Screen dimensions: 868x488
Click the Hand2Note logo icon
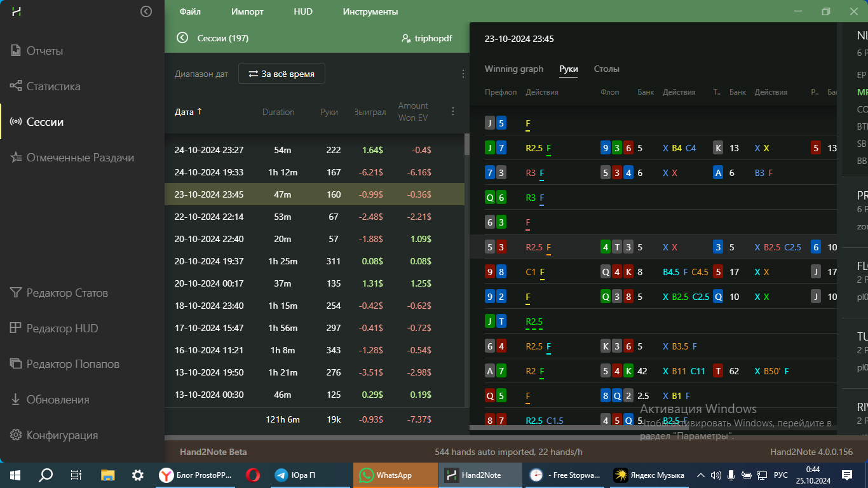click(17, 11)
